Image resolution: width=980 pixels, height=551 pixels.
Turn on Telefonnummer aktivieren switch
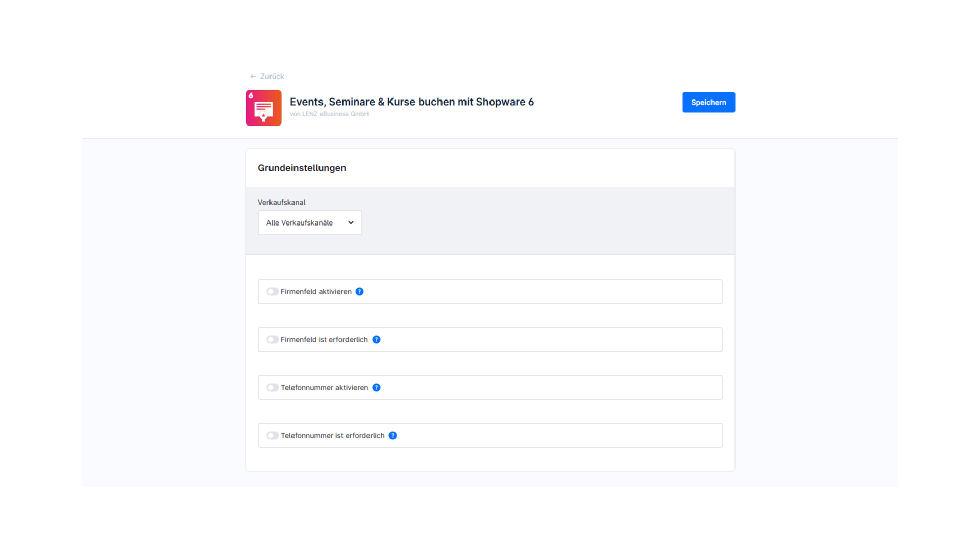pyautogui.click(x=273, y=388)
